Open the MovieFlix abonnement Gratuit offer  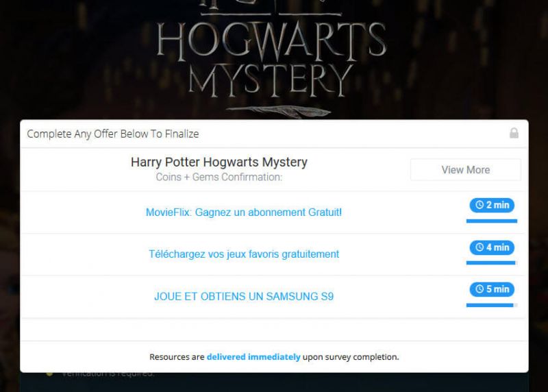244,212
